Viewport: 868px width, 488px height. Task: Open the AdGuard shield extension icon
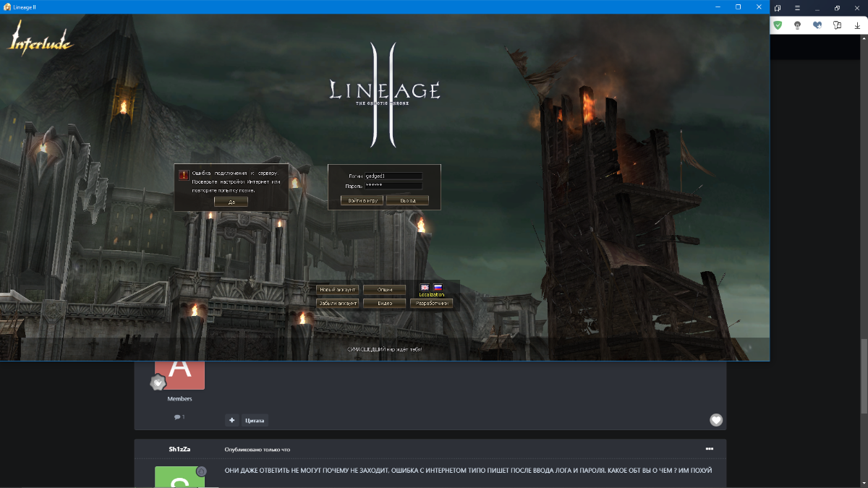(x=778, y=25)
